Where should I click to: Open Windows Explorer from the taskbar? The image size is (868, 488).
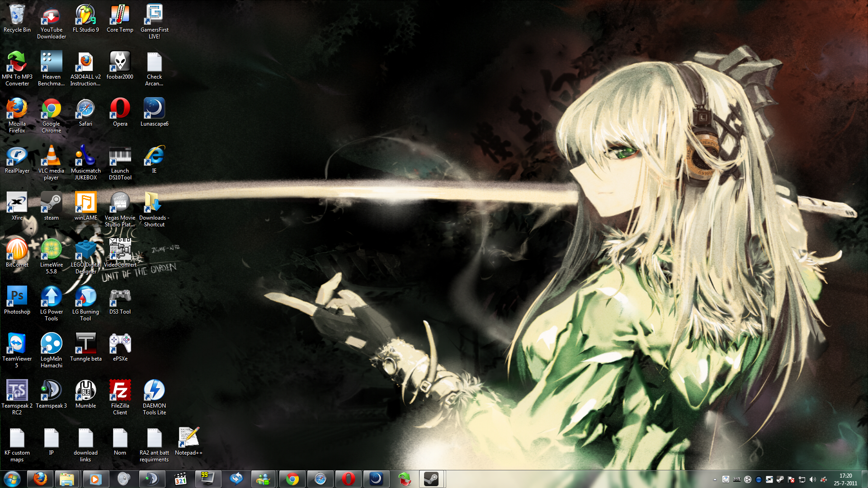67,479
